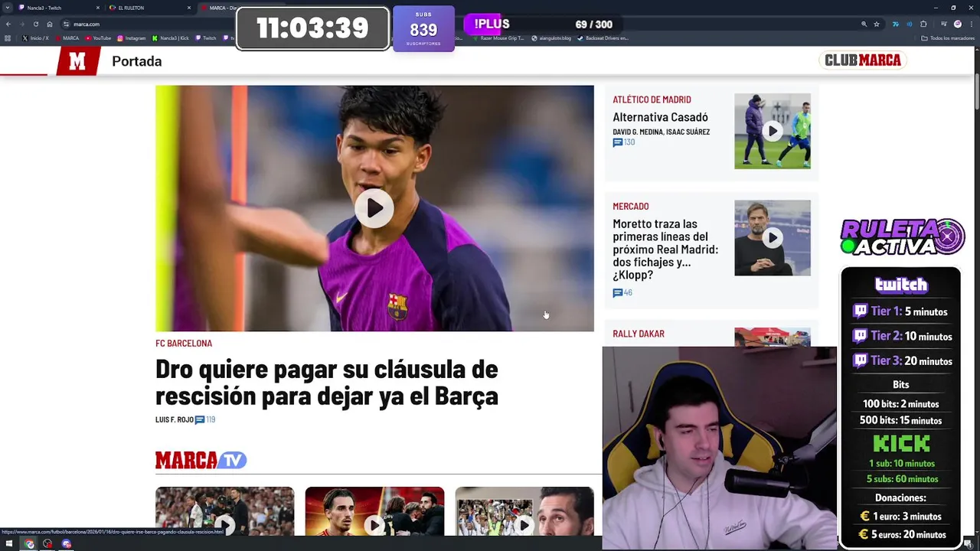Click the browser home icon
The width and height of the screenshot is (980, 551).
coord(49,24)
